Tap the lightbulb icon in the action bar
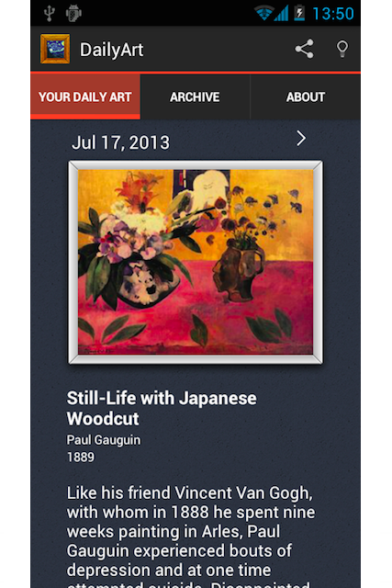Screen dimensions: 392x588 tap(342, 49)
